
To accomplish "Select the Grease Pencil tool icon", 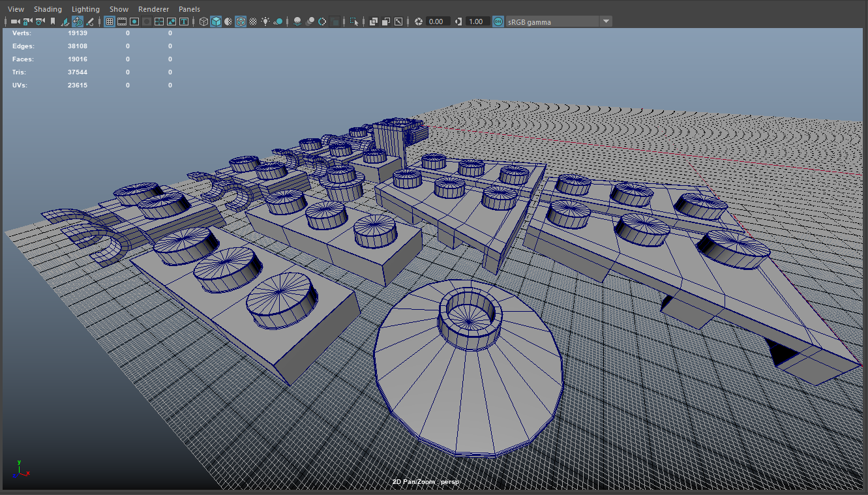I will tap(90, 22).
